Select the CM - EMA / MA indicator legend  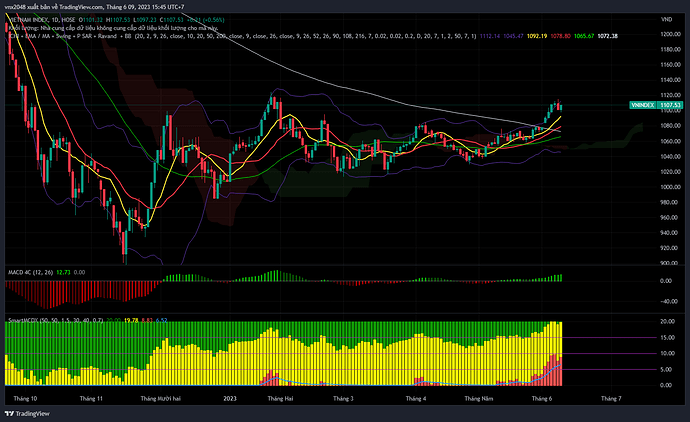coord(30,38)
